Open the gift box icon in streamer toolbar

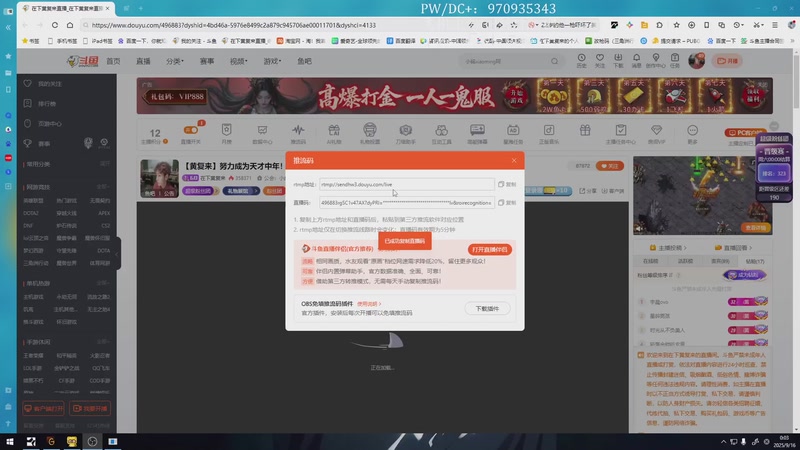point(585,131)
